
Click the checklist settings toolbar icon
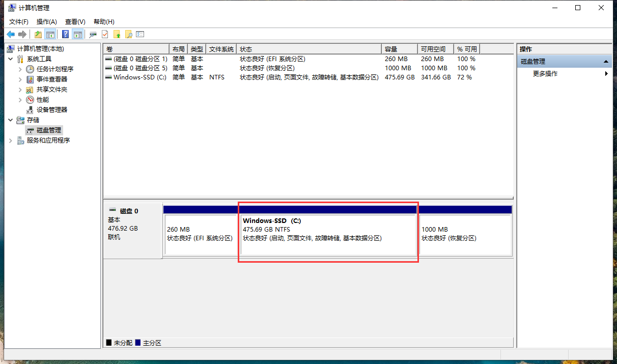(141, 34)
